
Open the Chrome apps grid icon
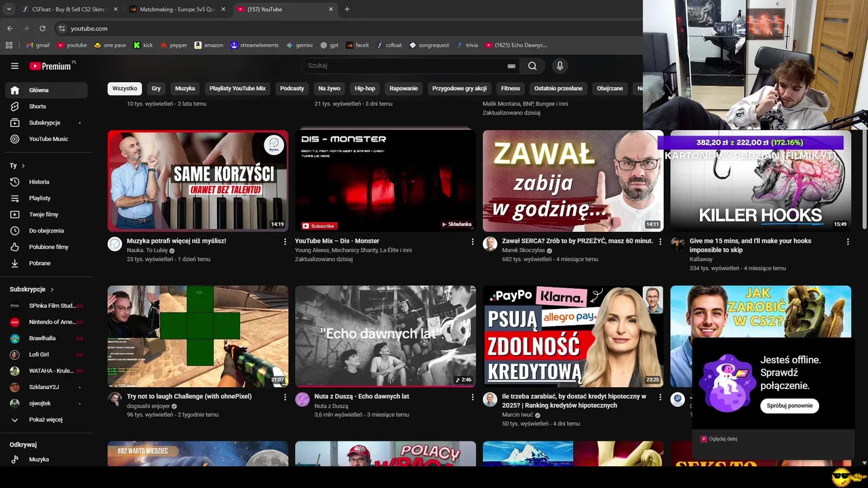pyautogui.click(x=9, y=45)
